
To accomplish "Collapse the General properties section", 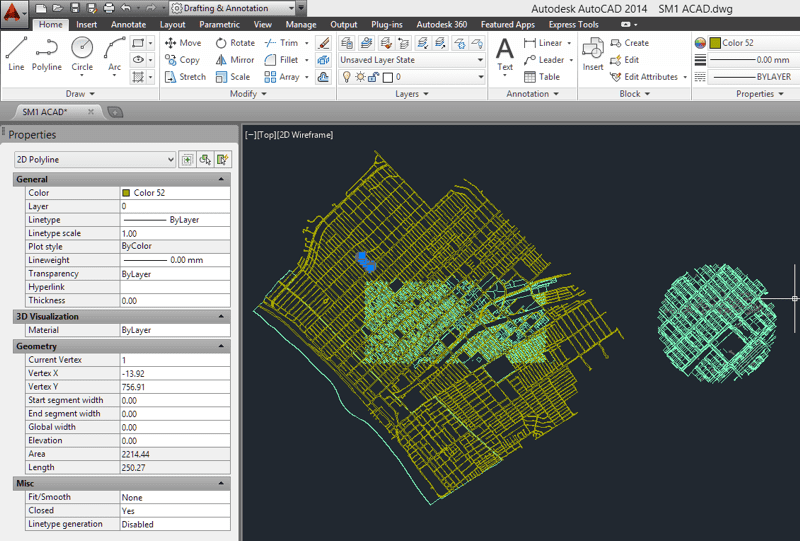I will tap(221, 180).
